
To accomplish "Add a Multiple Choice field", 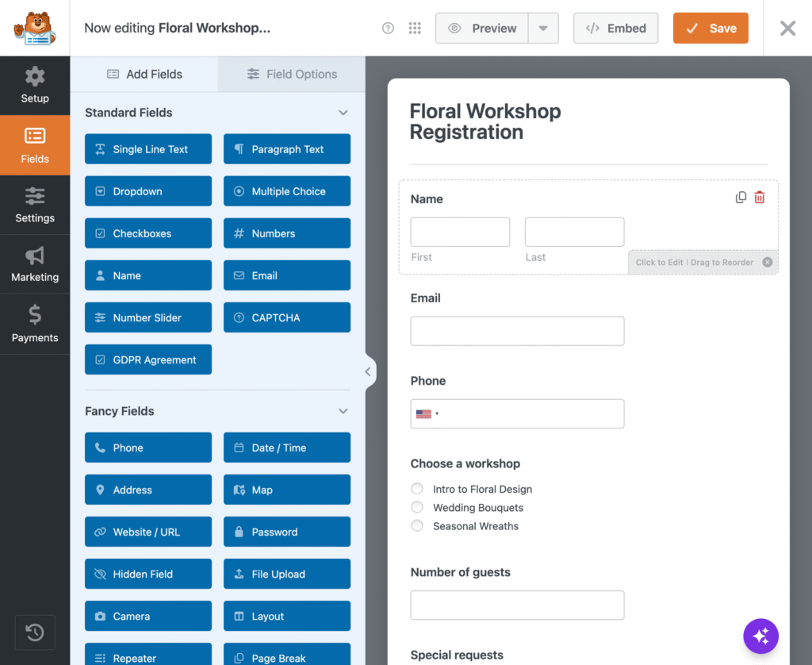I will (x=287, y=191).
